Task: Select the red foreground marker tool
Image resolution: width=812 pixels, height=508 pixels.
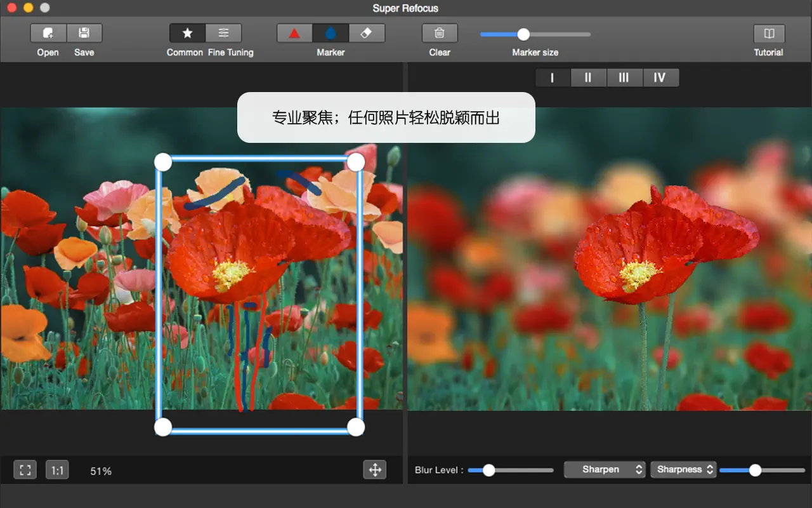Action: point(294,32)
